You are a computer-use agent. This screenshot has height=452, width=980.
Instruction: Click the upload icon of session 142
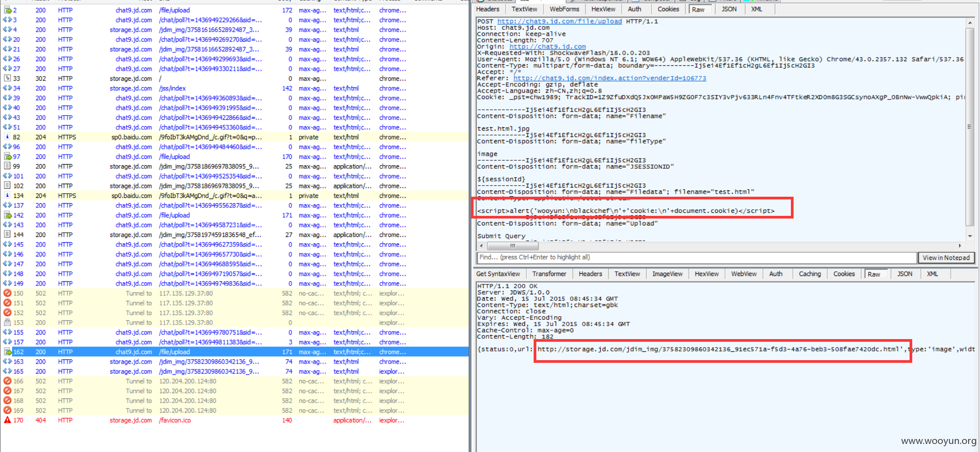point(8,215)
